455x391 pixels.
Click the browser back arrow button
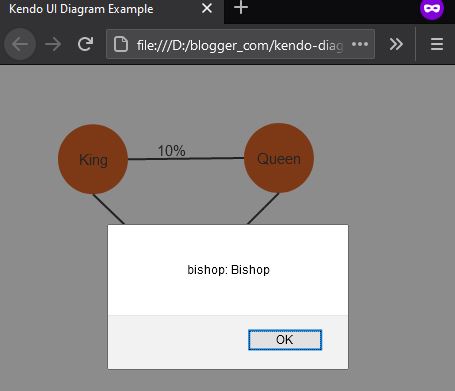20,44
